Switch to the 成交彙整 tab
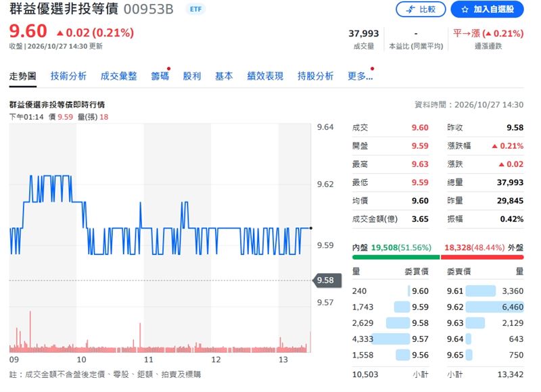This screenshot has width=541, height=392. coord(119,76)
